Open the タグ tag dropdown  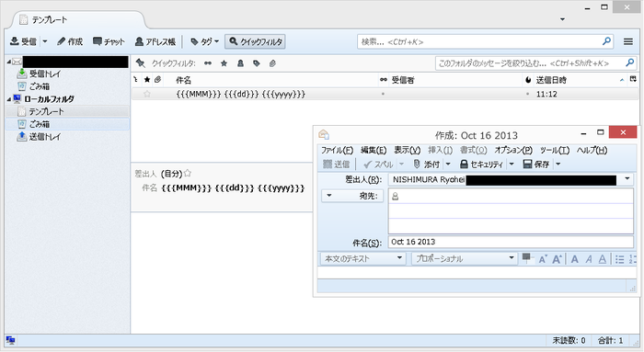[204, 41]
